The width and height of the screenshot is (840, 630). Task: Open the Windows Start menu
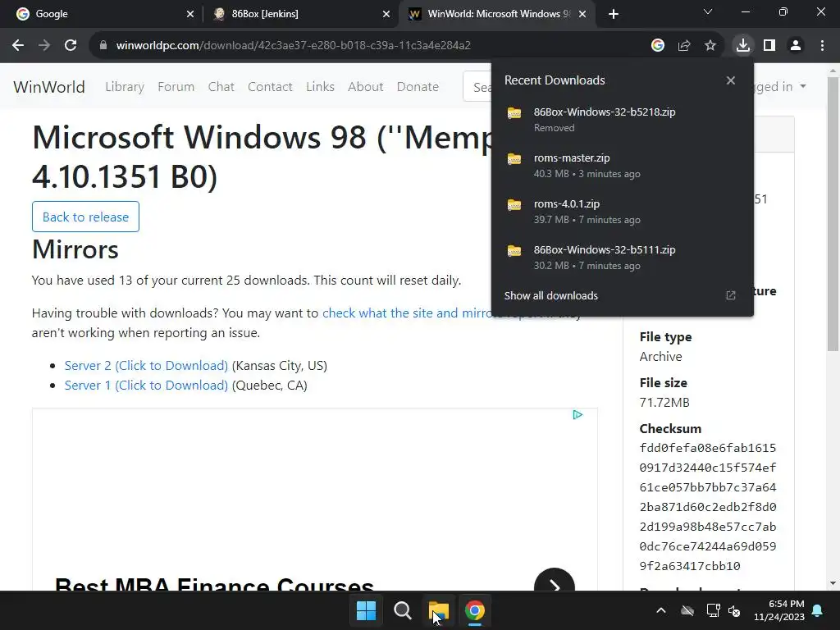click(x=367, y=610)
